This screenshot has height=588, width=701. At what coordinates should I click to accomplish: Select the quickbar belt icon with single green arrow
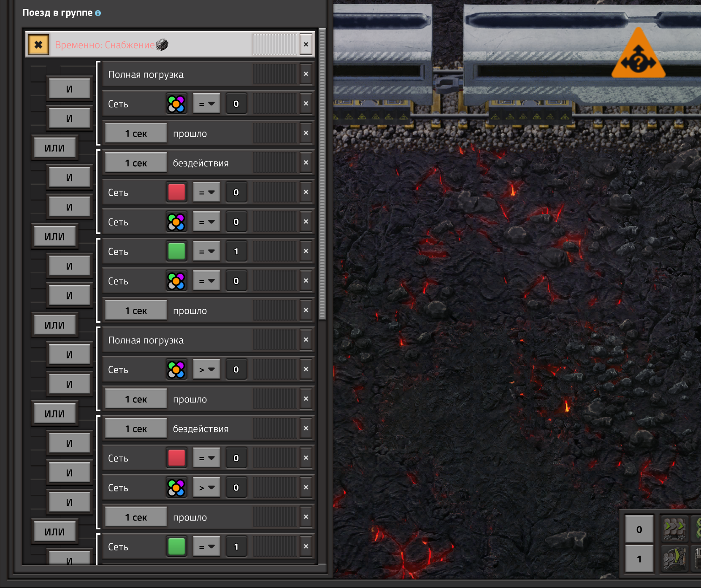(x=674, y=558)
